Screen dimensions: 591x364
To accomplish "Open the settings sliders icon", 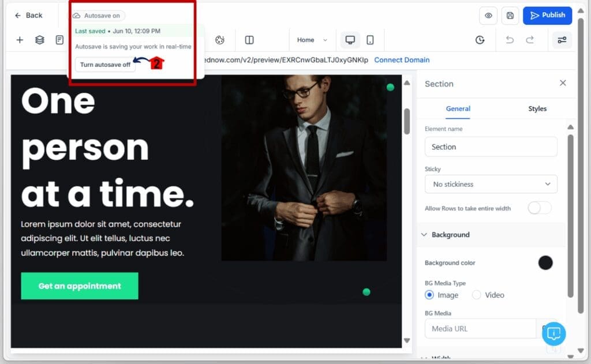I will pyautogui.click(x=562, y=40).
